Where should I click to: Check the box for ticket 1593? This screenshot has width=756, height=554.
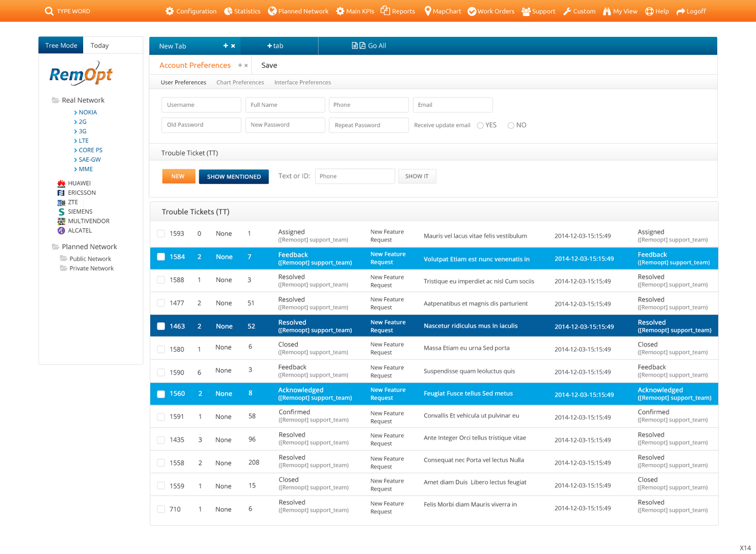161,233
